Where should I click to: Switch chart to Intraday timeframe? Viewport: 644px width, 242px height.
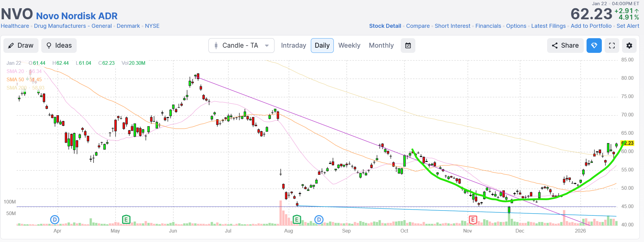pyautogui.click(x=293, y=46)
